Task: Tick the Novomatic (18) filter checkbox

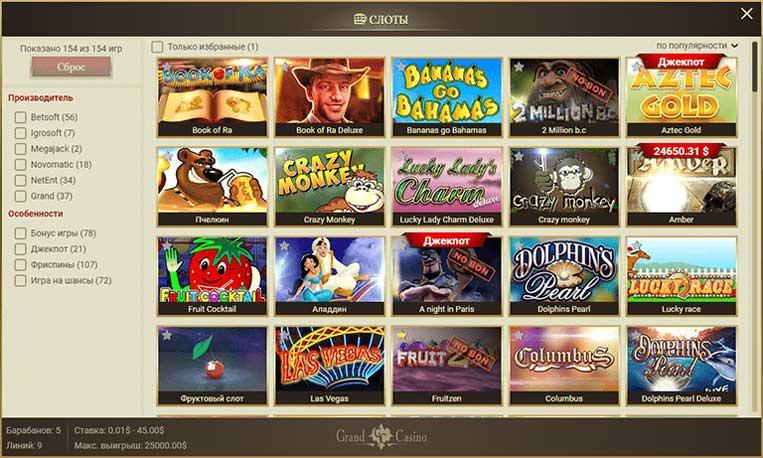Action: [x=20, y=165]
